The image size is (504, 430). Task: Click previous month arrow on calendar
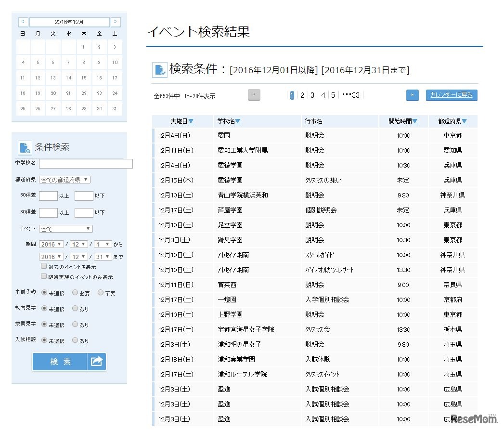coord(23,22)
